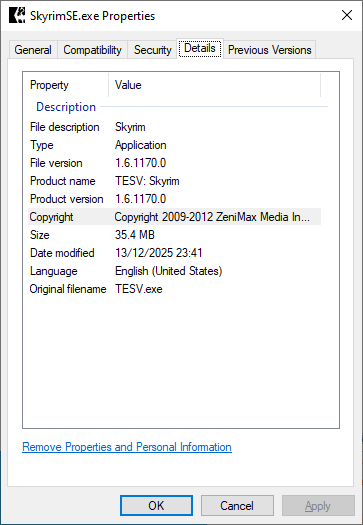
Task: Click the Details tab
Action: [200, 49]
